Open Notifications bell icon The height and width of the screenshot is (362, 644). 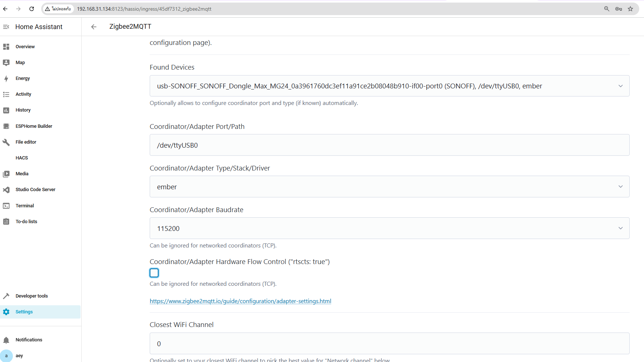[6, 340]
